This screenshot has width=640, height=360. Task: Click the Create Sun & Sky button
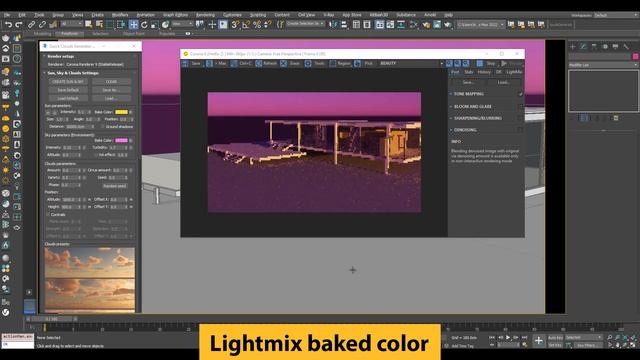pos(68,82)
